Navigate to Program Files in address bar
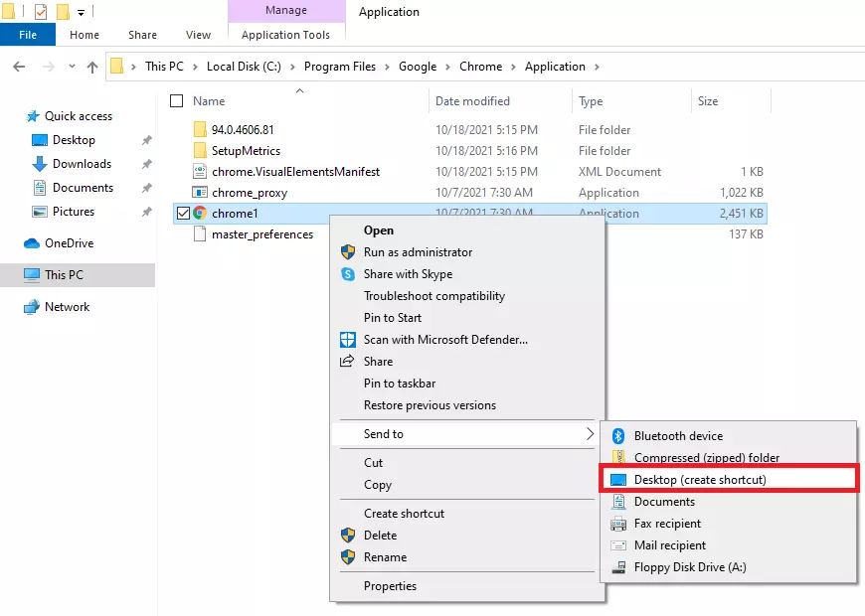Screen dimensions: 865x616 click(x=340, y=67)
